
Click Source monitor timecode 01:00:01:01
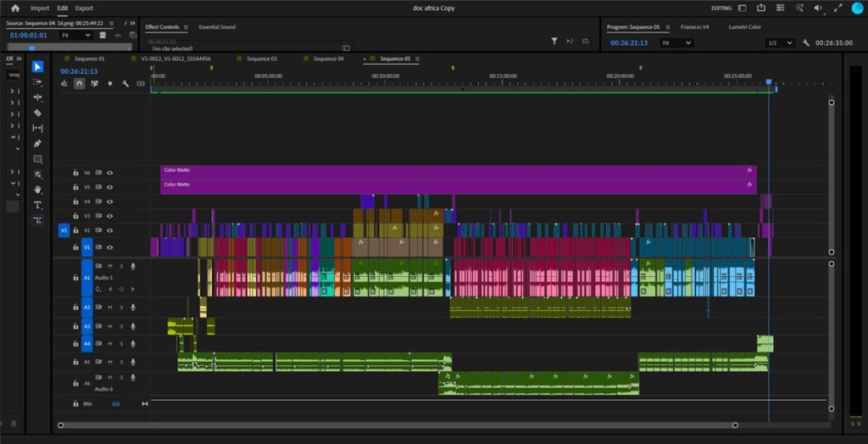pos(28,35)
